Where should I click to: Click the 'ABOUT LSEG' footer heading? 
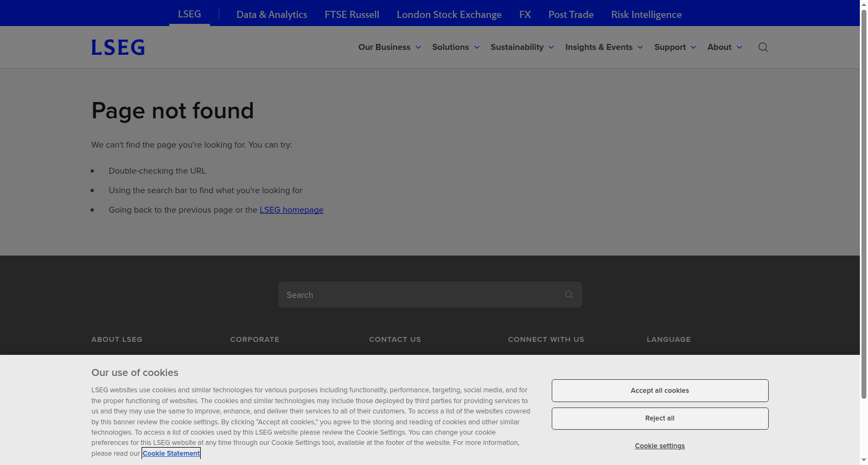click(117, 340)
